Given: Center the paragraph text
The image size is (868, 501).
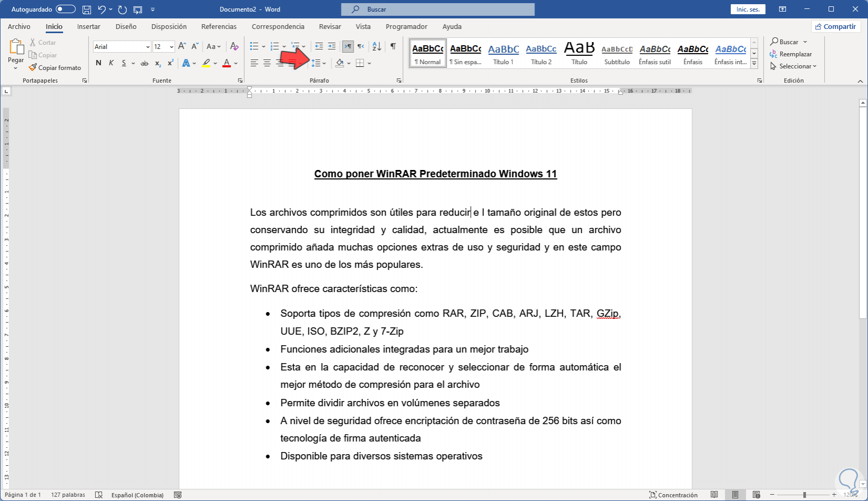Looking at the screenshot, I should [267, 63].
